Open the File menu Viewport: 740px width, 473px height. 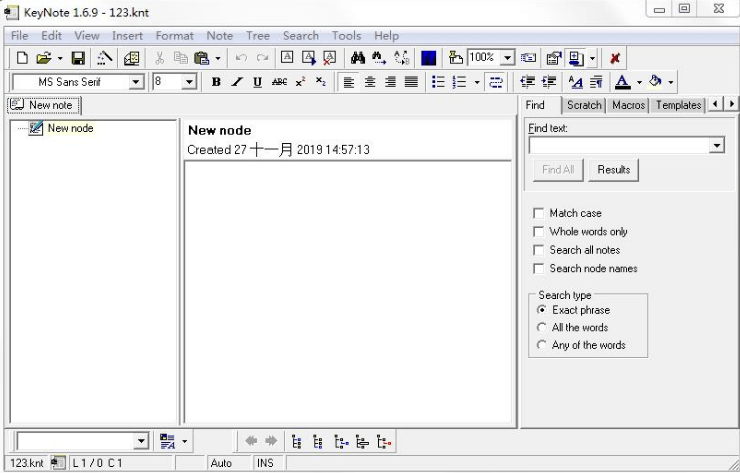point(19,36)
